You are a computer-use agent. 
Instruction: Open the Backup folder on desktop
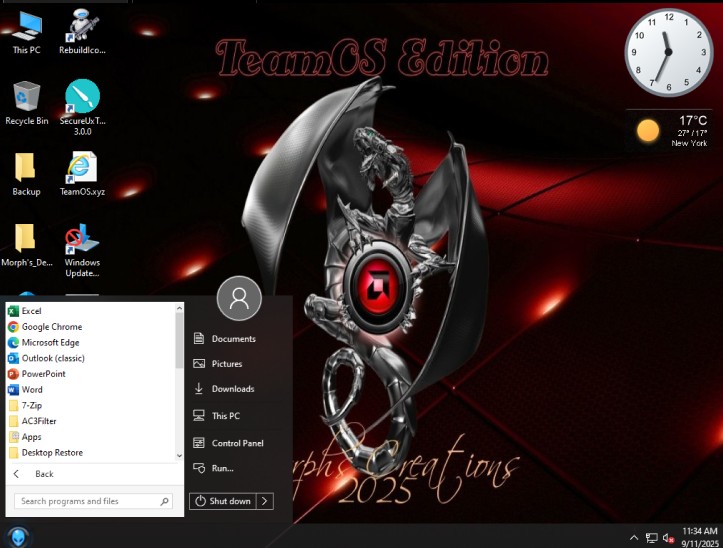(26, 174)
